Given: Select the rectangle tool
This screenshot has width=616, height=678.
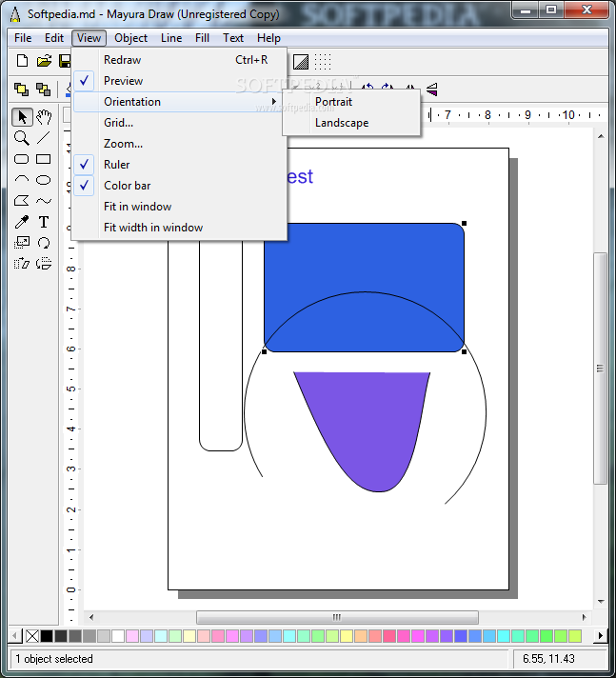Looking at the screenshot, I should coord(43,159).
